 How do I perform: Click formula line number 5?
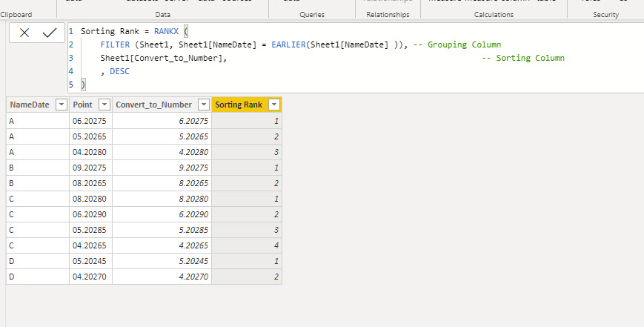tap(71, 85)
